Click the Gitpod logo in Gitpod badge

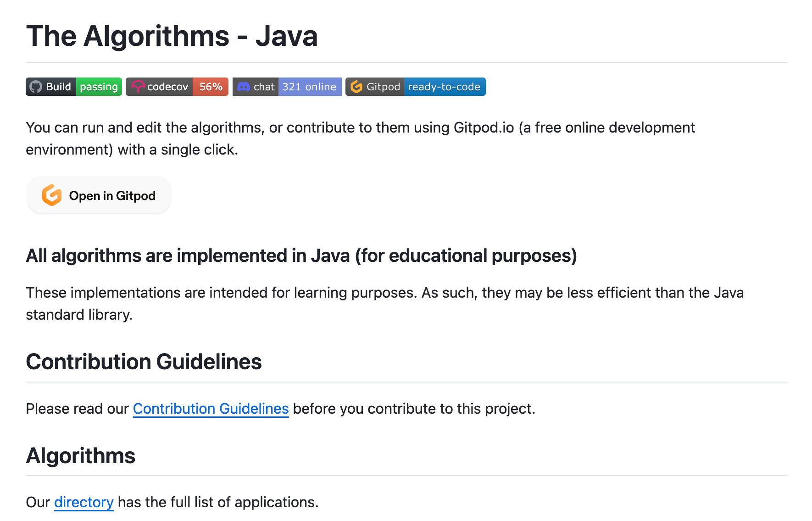(x=356, y=87)
